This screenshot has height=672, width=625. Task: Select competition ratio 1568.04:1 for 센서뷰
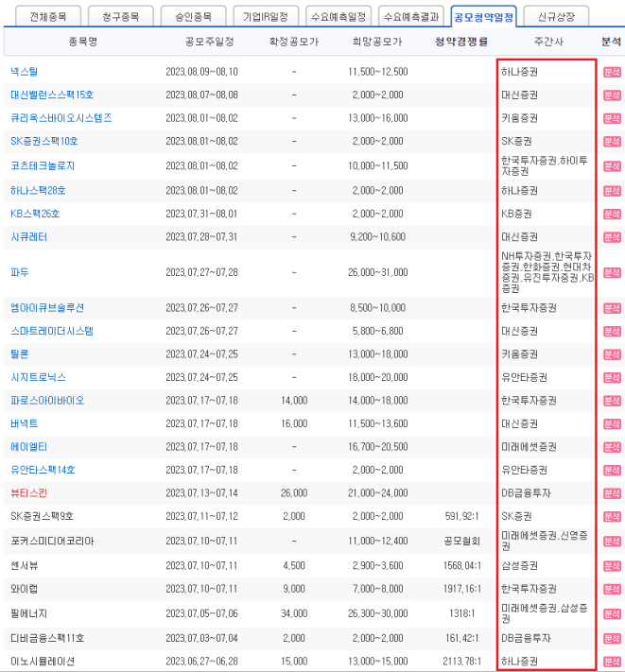[x=462, y=566]
